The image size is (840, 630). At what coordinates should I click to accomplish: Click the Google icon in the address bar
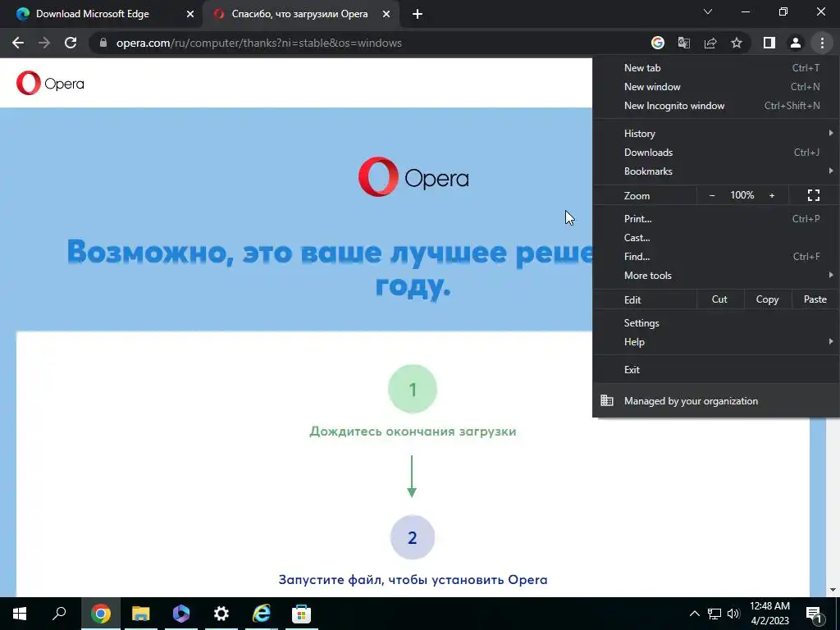pyautogui.click(x=657, y=43)
